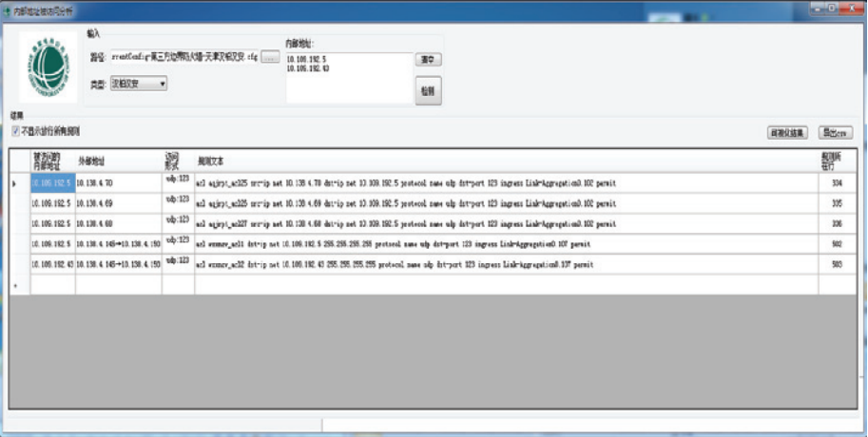
Task: Toggle the hide permit-all rules checkbox
Action: 15,131
